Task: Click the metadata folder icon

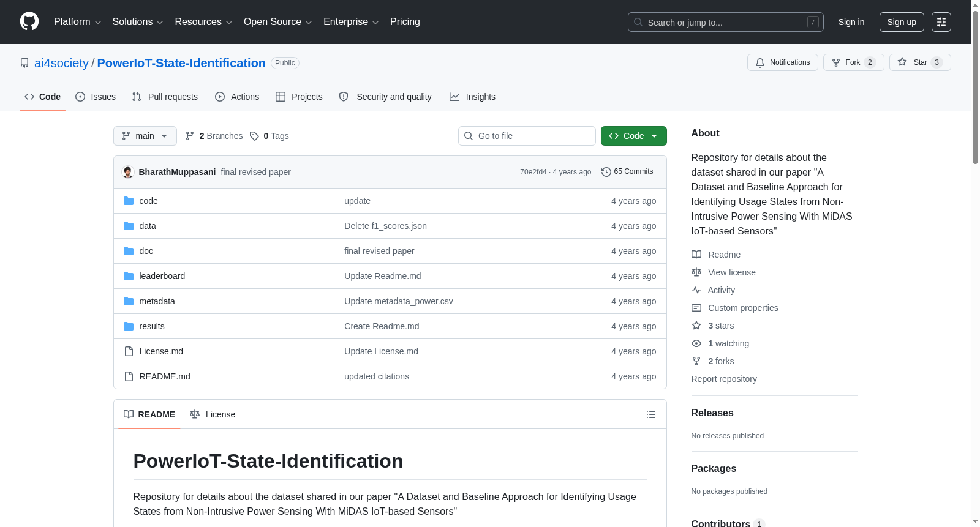Action: (x=129, y=301)
